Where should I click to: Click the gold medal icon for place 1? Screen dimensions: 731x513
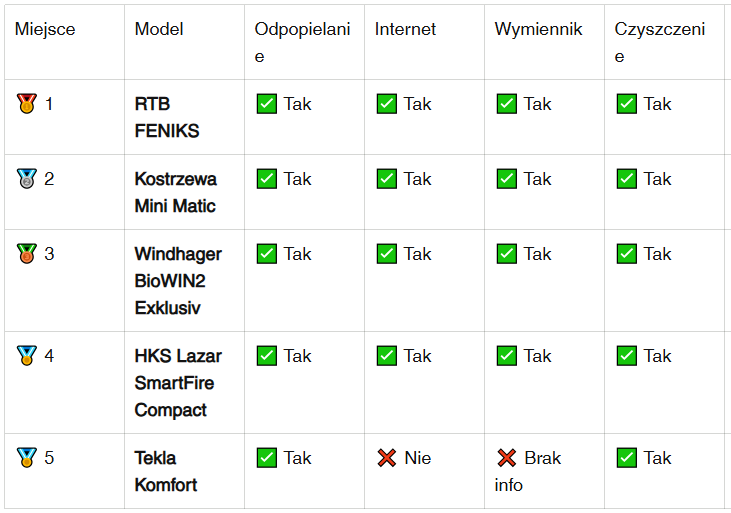tap(27, 104)
